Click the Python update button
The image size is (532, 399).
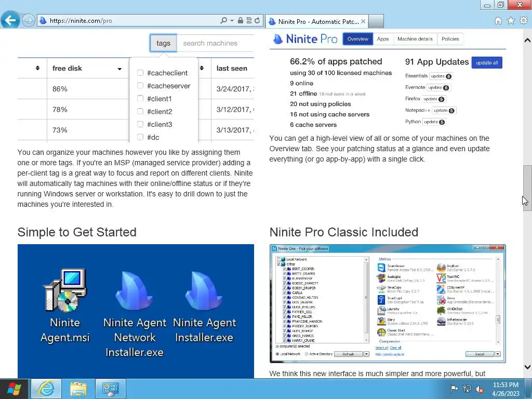434,122
